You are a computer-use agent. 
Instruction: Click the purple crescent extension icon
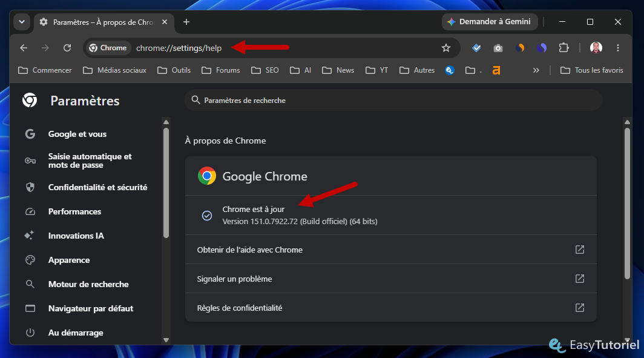tap(542, 48)
